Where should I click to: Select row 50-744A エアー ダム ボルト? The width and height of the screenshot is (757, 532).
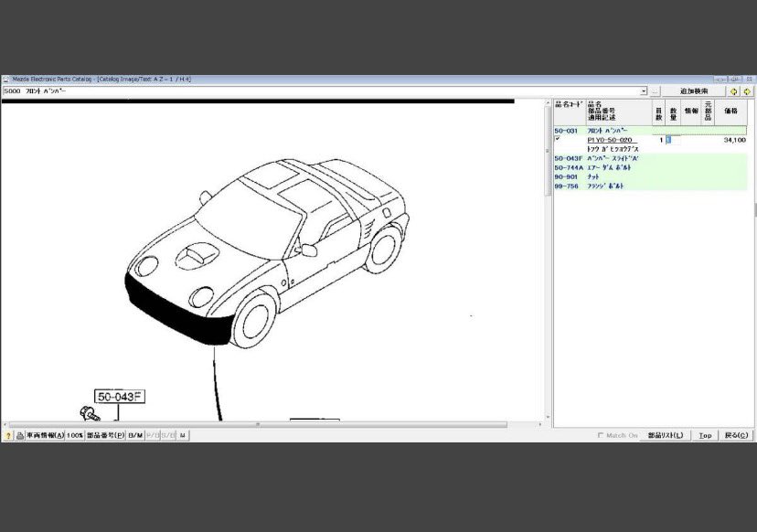pos(650,167)
